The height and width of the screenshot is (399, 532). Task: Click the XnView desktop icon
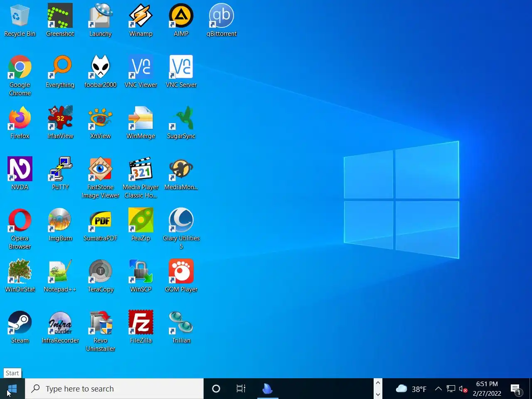(x=100, y=123)
